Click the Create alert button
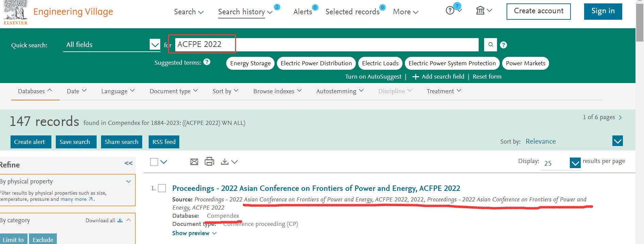This screenshot has height=244, width=644. (31, 142)
